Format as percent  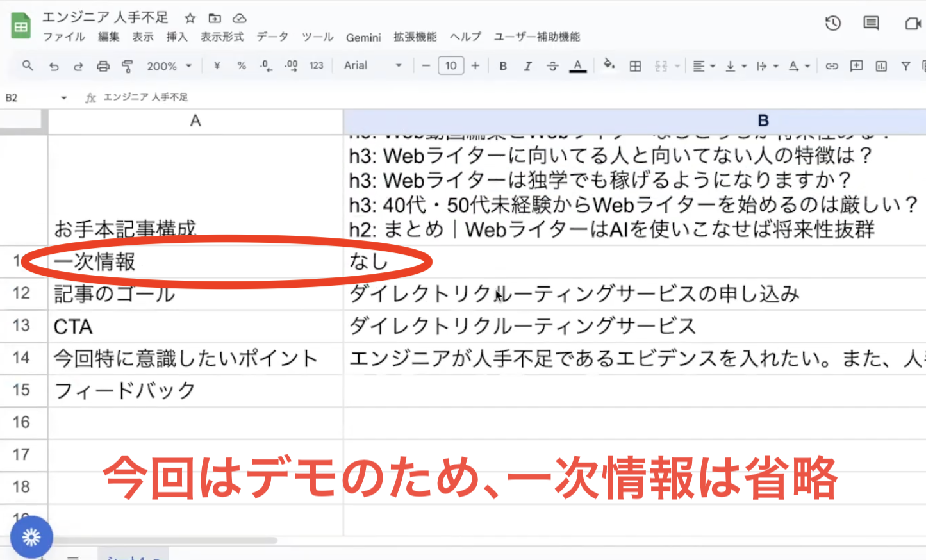pyautogui.click(x=242, y=65)
